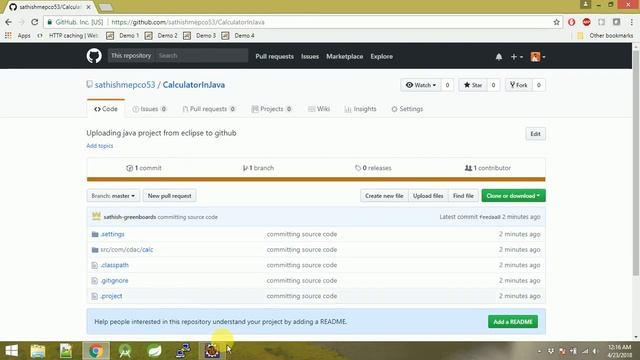Switch to the Code tab
The image size is (640, 360).
pyautogui.click(x=106, y=109)
